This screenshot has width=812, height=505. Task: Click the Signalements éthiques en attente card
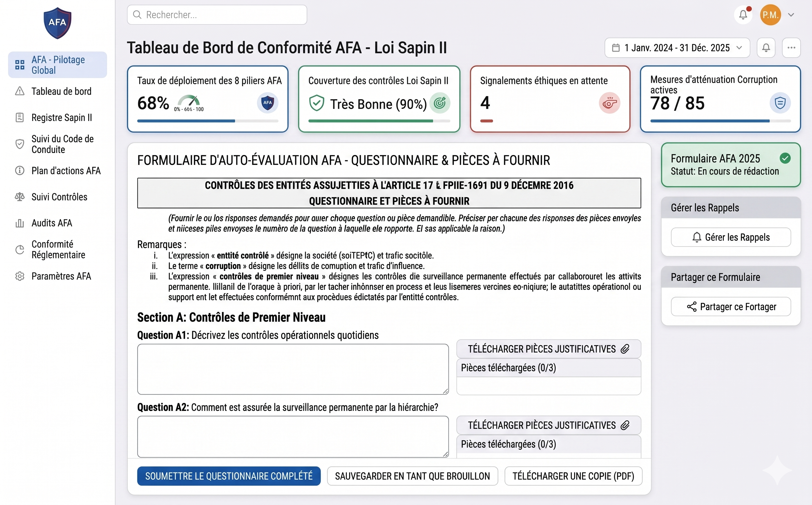point(550,99)
